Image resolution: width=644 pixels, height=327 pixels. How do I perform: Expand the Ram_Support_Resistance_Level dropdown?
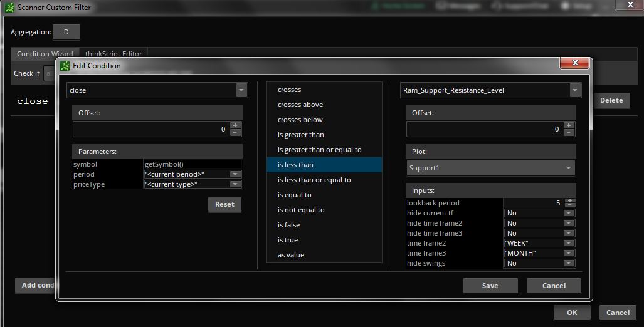coord(575,90)
